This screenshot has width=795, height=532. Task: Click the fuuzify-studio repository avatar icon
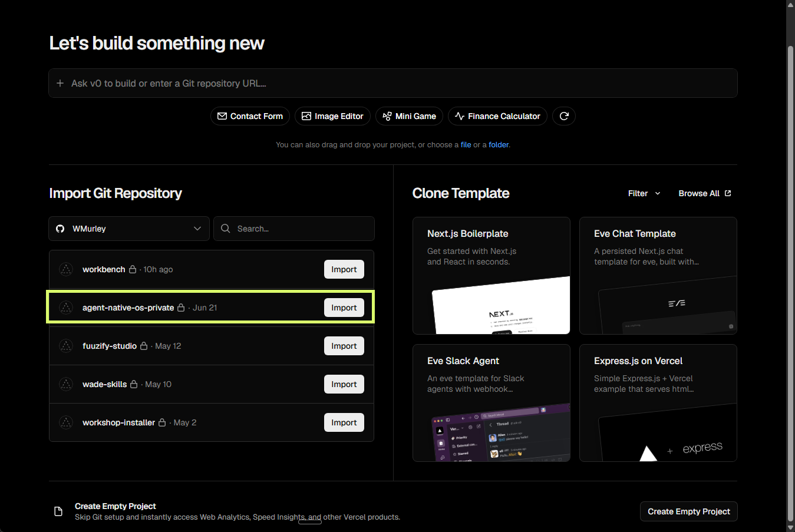66,346
